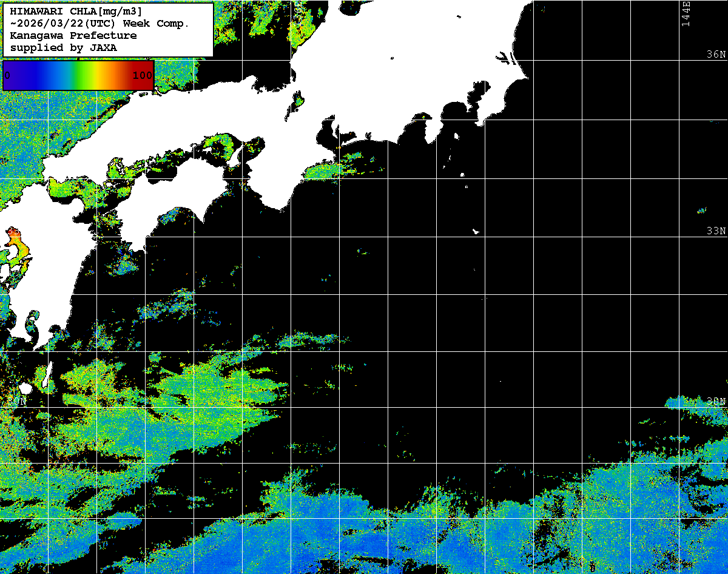The height and width of the screenshot is (574, 728).
Task: Click the 30N latitude label at right edge
Action: (716, 401)
